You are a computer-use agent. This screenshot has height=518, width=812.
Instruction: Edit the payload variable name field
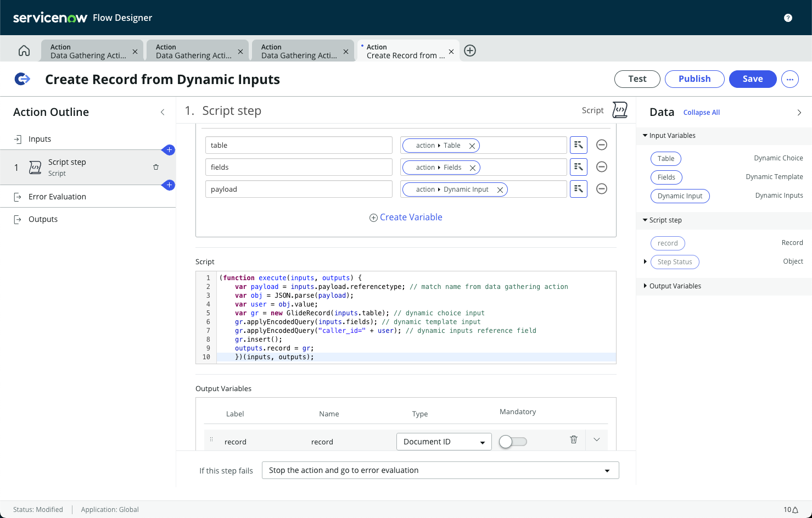click(299, 189)
